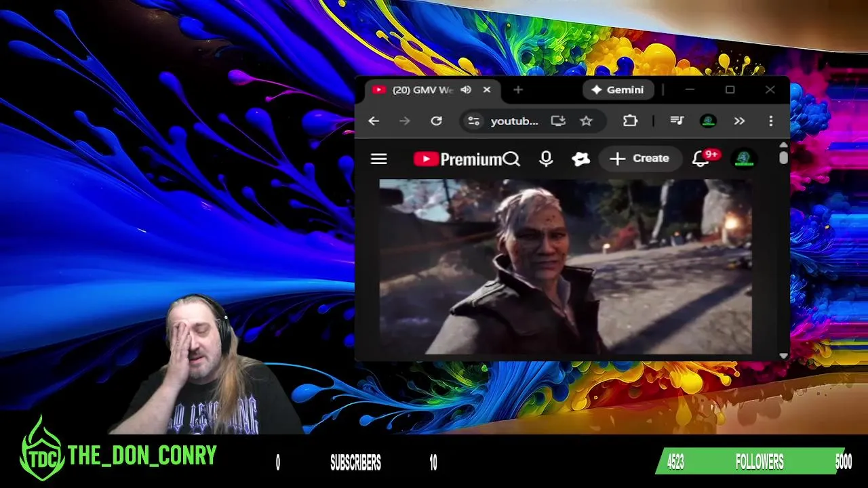Show more toolbar items with the double chevron

739,121
